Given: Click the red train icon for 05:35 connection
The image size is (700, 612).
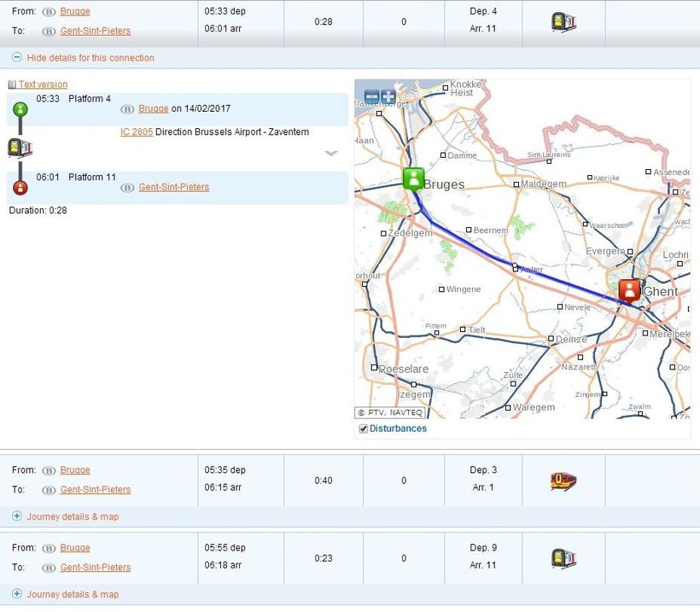Looking at the screenshot, I should point(563,481).
